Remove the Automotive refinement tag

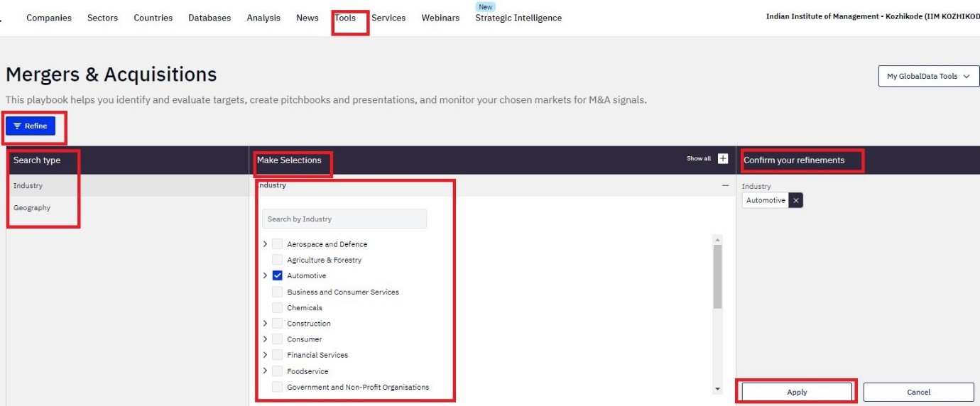pyautogui.click(x=796, y=201)
